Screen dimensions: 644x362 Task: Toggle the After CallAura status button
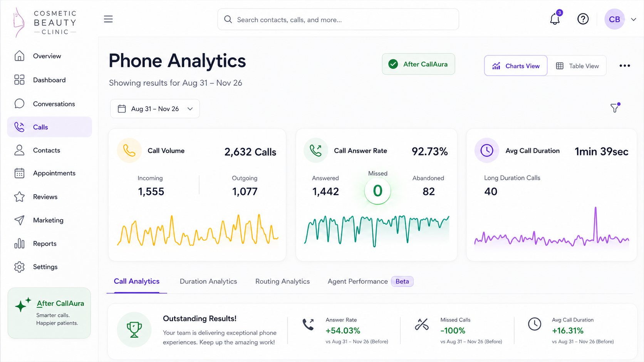(x=418, y=64)
